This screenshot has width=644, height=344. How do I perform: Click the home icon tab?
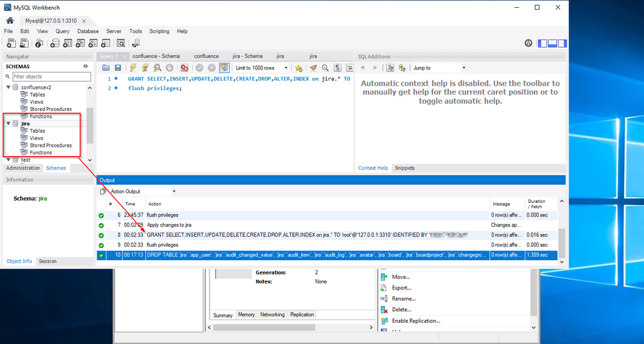[x=10, y=21]
